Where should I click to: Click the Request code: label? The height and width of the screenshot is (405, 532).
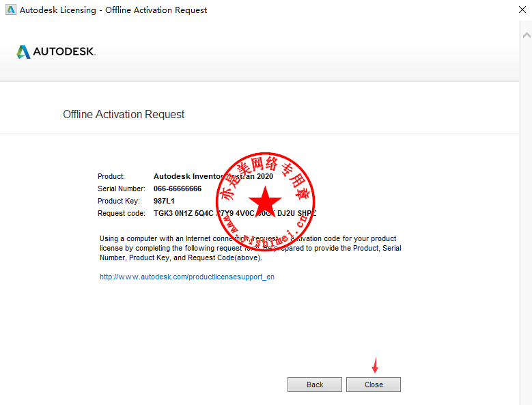122,213
